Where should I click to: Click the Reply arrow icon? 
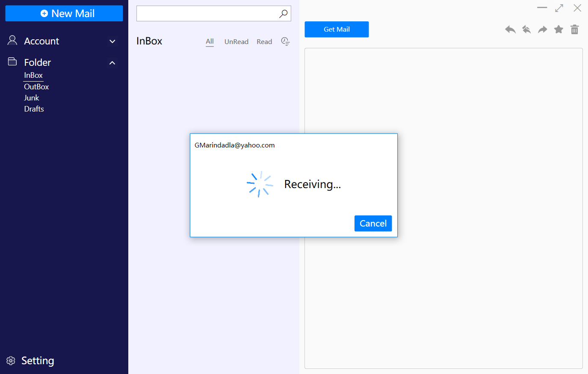pyautogui.click(x=510, y=29)
